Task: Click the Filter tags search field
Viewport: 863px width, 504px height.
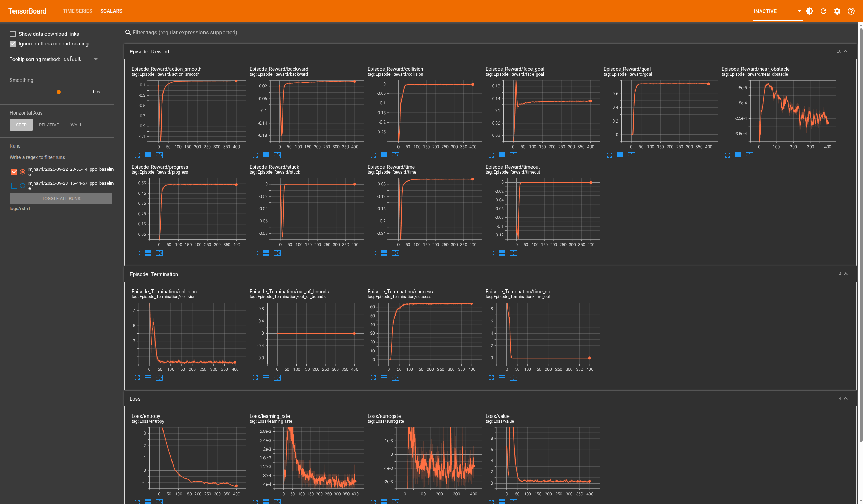Action: (491, 33)
